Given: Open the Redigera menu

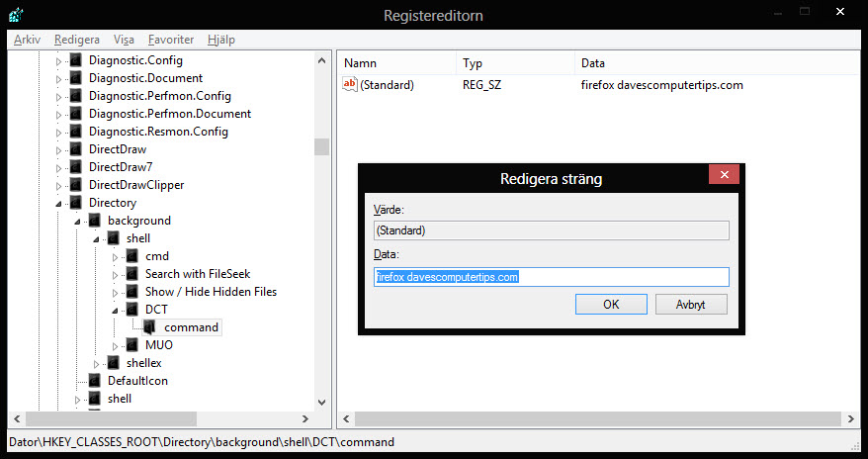Looking at the screenshot, I should pos(77,40).
